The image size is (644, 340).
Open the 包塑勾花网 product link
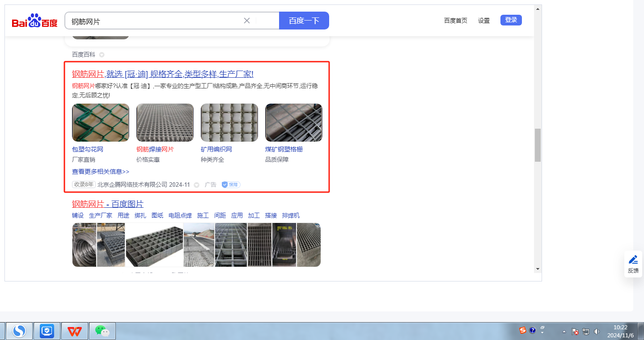click(x=88, y=149)
